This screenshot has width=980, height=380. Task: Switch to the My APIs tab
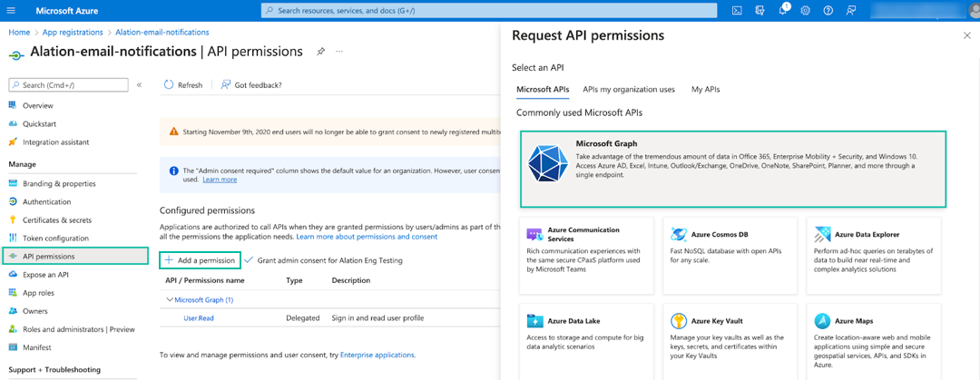point(705,90)
